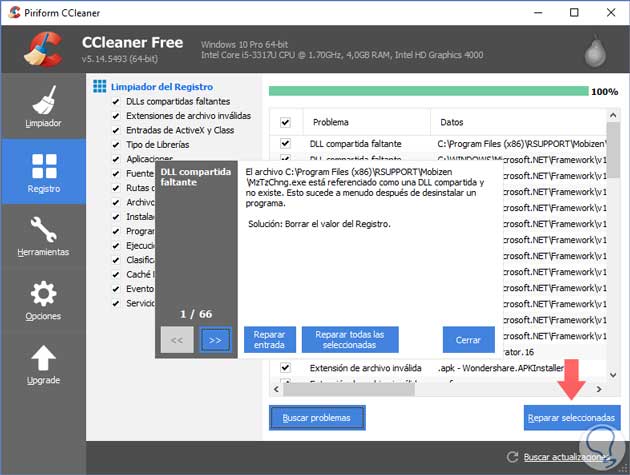Click vertical scrollbar down arrow

pyautogui.click(x=613, y=375)
